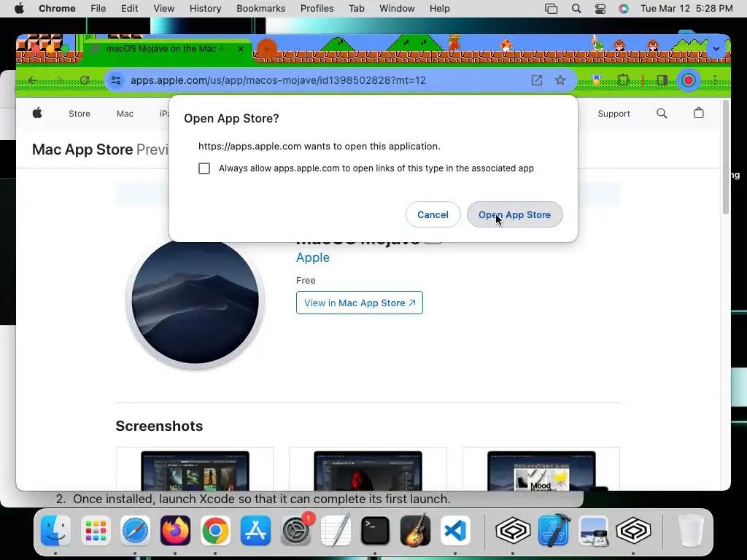The height and width of the screenshot is (560, 747).
Task: Open the Apple menu in menu bar
Action: pyautogui.click(x=19, y=9)
